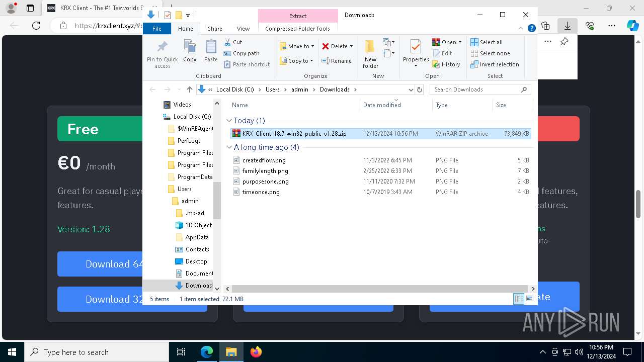This screenshot has width=644, height=362.
Task: Switch to Large icons view layout
Action: [x=529, y=299]
